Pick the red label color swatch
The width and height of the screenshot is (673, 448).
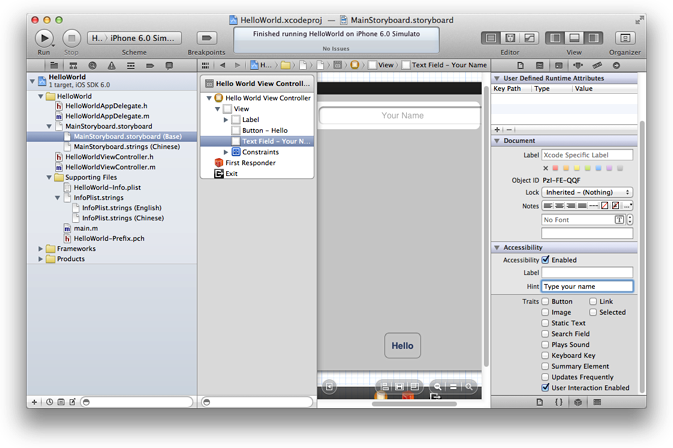coord(556,168)
